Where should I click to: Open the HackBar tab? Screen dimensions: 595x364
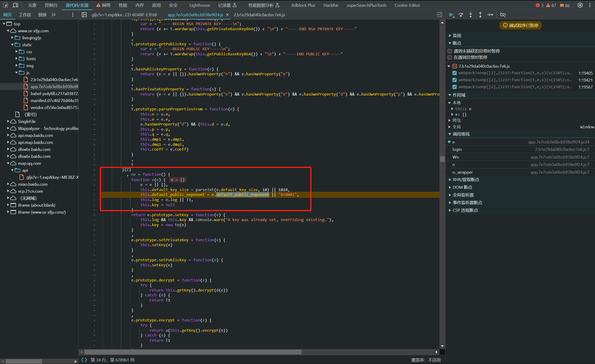click(x=331, y=5)
